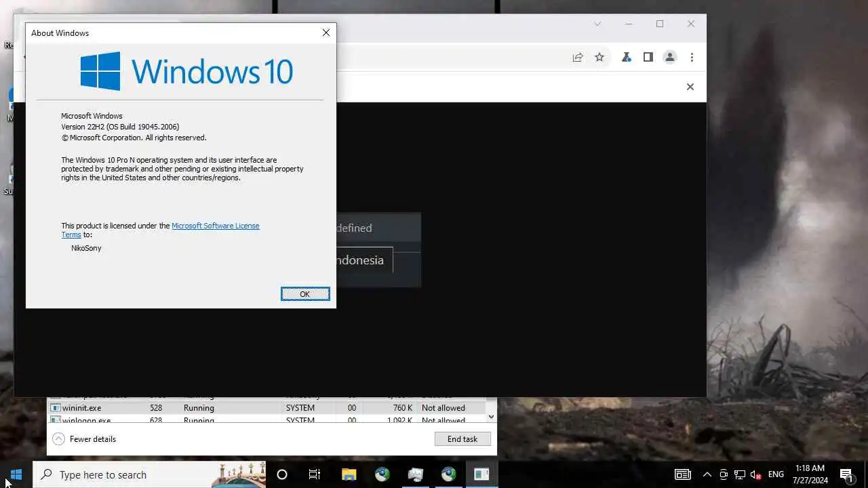This screenshot has height=488, width=868.
Task: Open the Chrome Labs flask icon
Action: pyautogui.click(x=627, y=58)
